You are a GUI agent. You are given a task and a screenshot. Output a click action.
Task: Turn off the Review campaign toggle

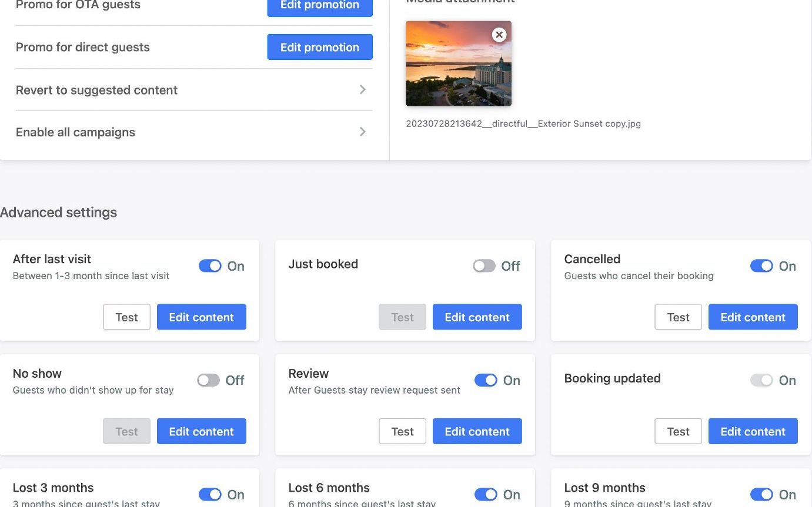(486, 380)
